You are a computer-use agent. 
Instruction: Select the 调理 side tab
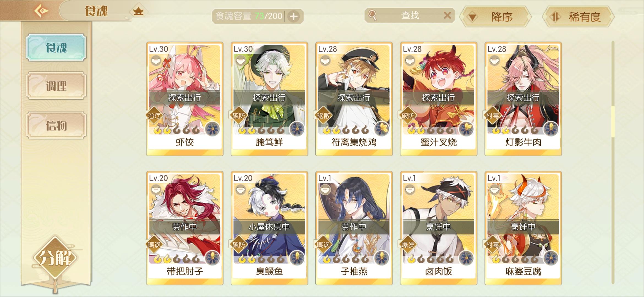(x=56, y=86)
